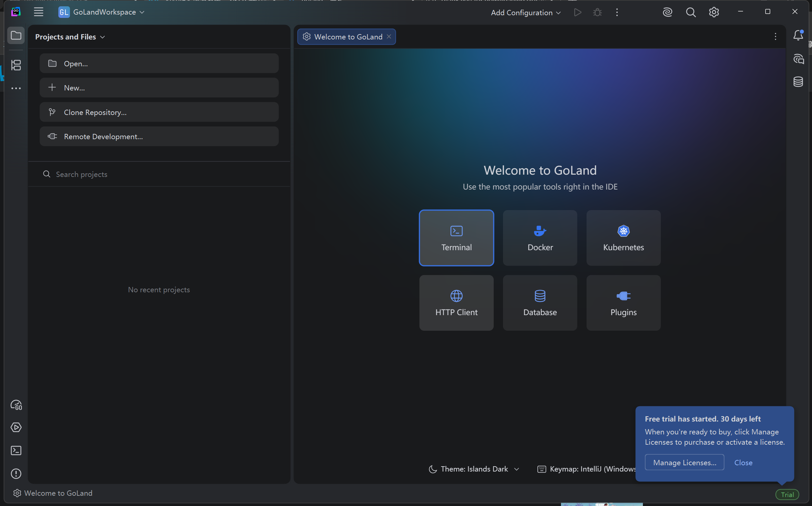The width and height of the screenshot is (812, 506).
Task: Expand the Projects and Files dropdown
Action: [x=70, y=36]
